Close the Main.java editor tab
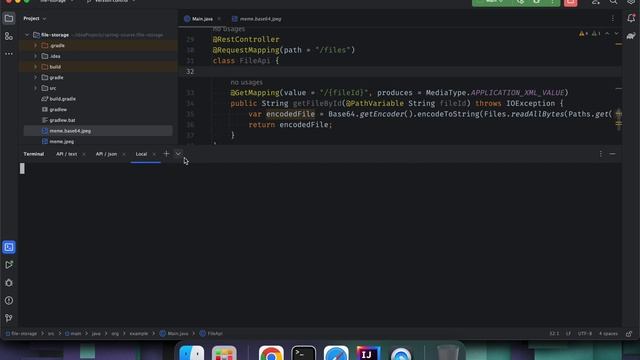This screenshot has width=640, height=360. click(x=219, y=19)
